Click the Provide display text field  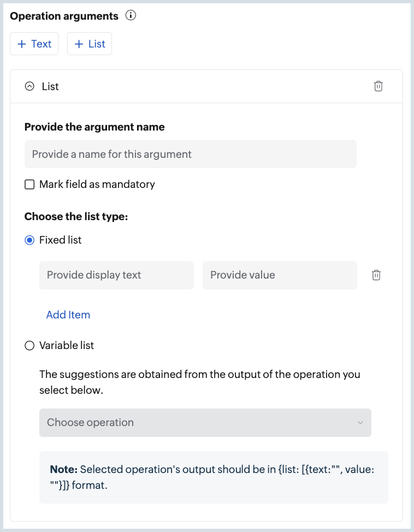pyautogui.click(x=116, y=275)
